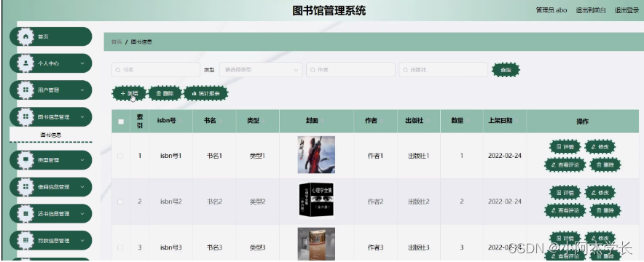Open the 首页 sidebar menu item
This screenshot has width=644, height=262.
point(50,36)
